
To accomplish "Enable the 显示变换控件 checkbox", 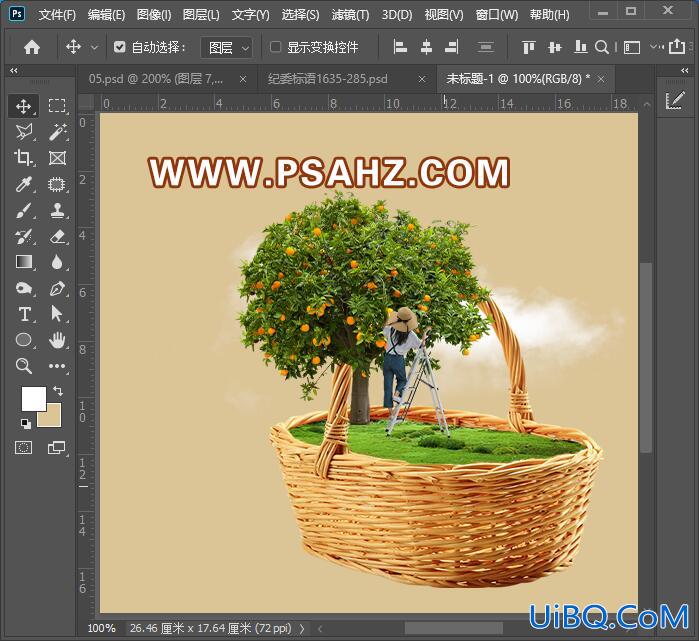I will [x=275, y=47].
